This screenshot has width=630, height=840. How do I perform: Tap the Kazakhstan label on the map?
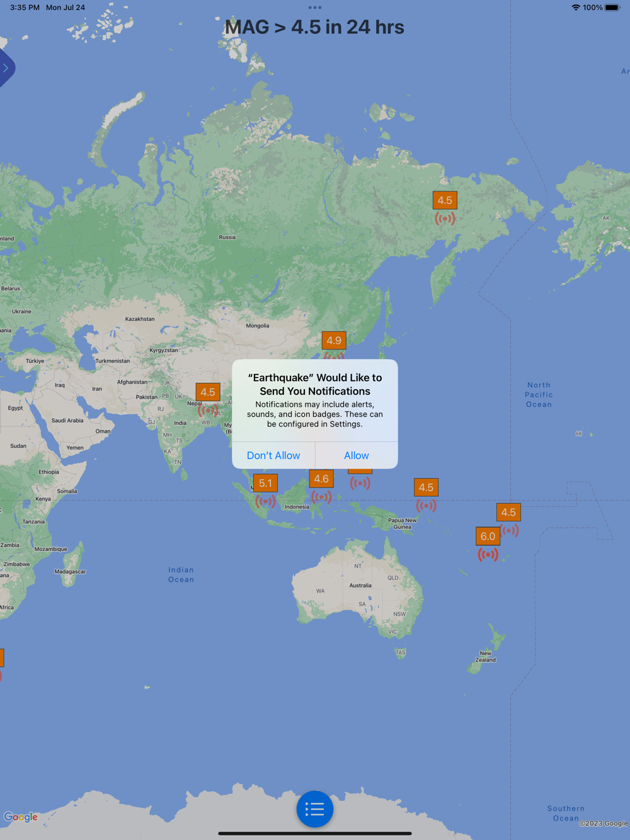(140, 319)
